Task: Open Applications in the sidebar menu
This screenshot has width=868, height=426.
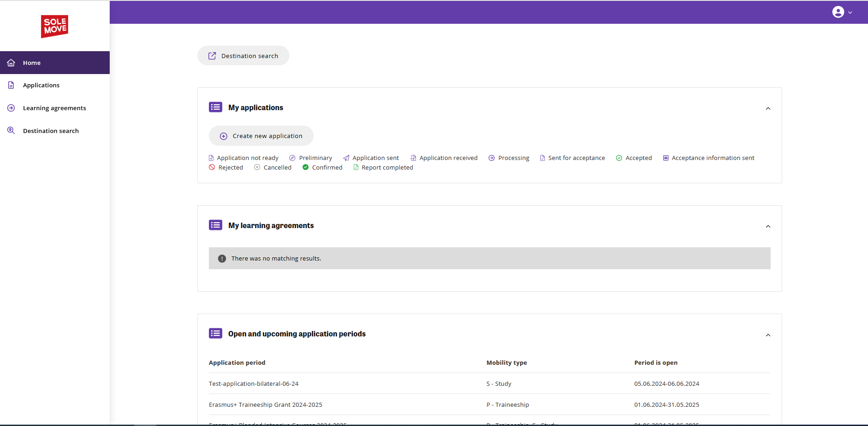Action: click(41, 85)
